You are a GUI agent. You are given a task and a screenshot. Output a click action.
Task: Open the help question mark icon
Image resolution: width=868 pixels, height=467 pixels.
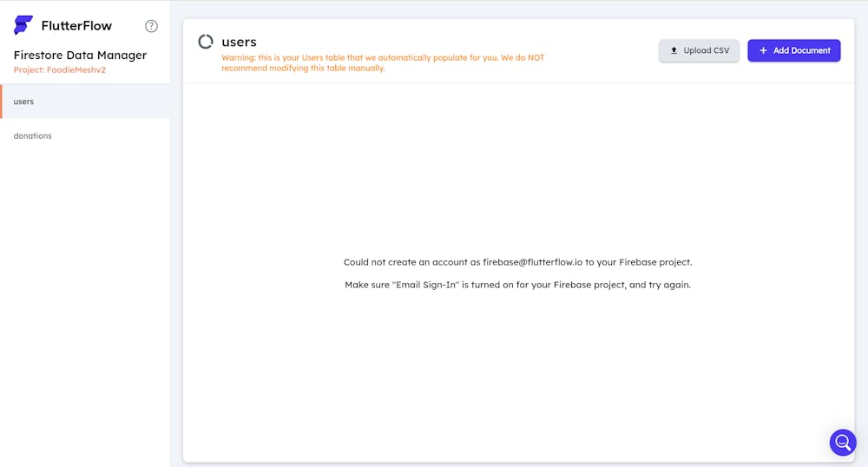point(151,26)
